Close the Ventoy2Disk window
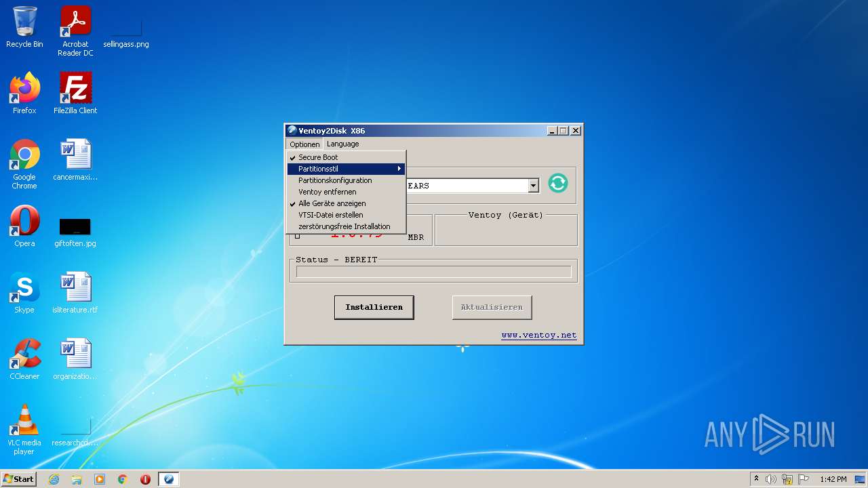 click(575, 131)
